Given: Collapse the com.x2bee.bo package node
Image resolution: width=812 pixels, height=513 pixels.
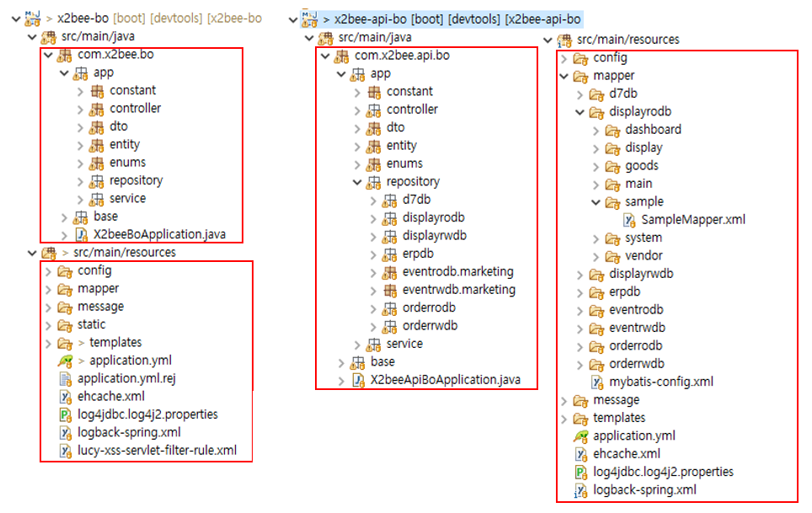Looking at the screenshot, I should click(47, 56).
